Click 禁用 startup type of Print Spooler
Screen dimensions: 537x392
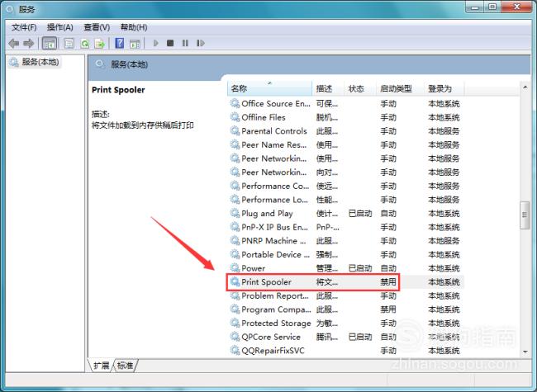click(x=388, y=282)
